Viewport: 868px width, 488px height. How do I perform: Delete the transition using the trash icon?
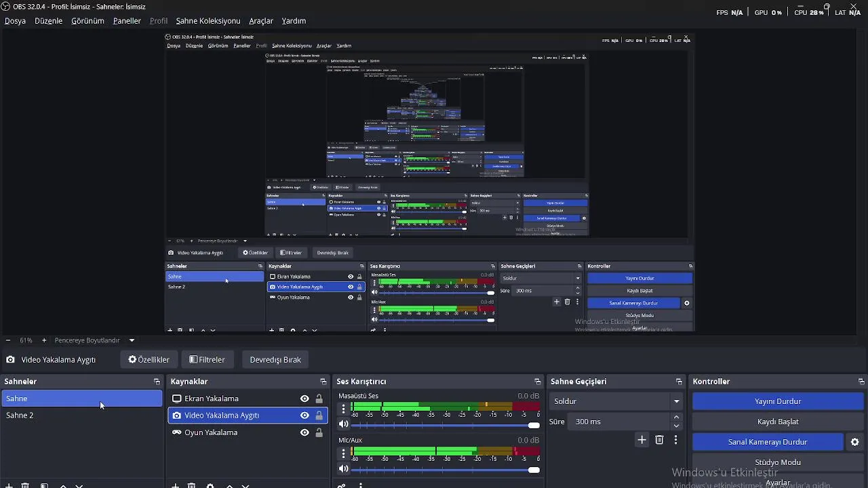(659, 440)
